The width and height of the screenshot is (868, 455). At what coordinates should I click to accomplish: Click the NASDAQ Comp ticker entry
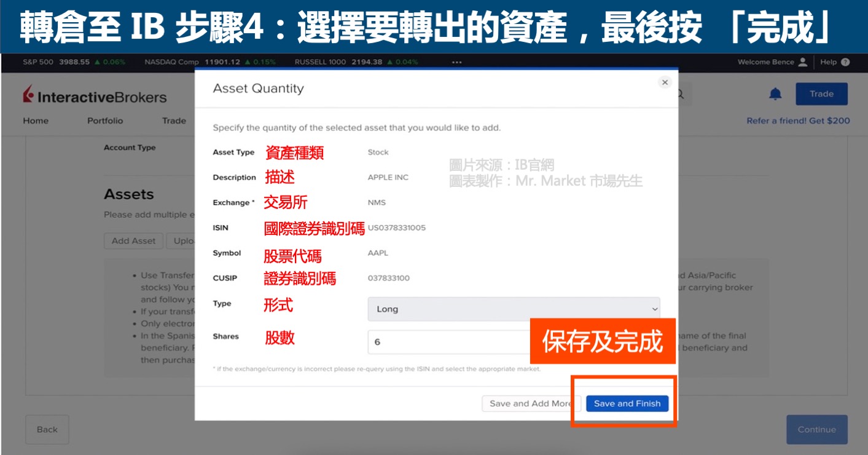tap(210, 62)
